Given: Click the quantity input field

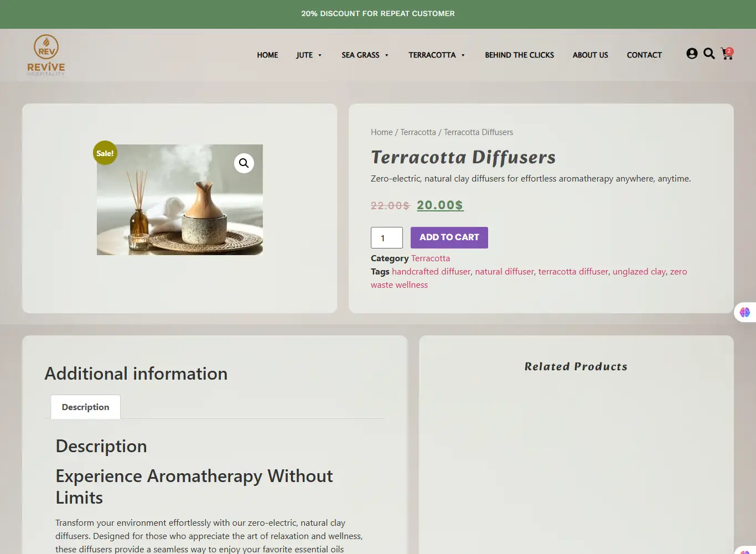Looking at the screenshot, I should tap(387, 238).
